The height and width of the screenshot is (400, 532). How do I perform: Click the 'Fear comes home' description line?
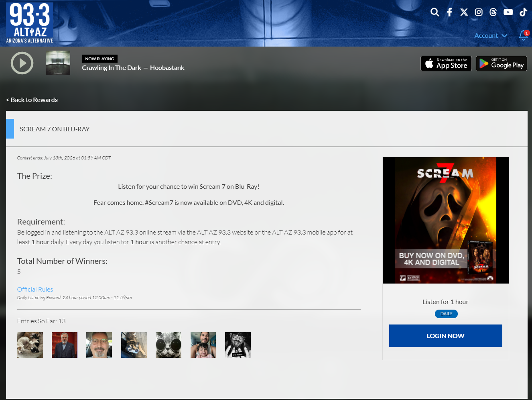click(x=189, y=203)
